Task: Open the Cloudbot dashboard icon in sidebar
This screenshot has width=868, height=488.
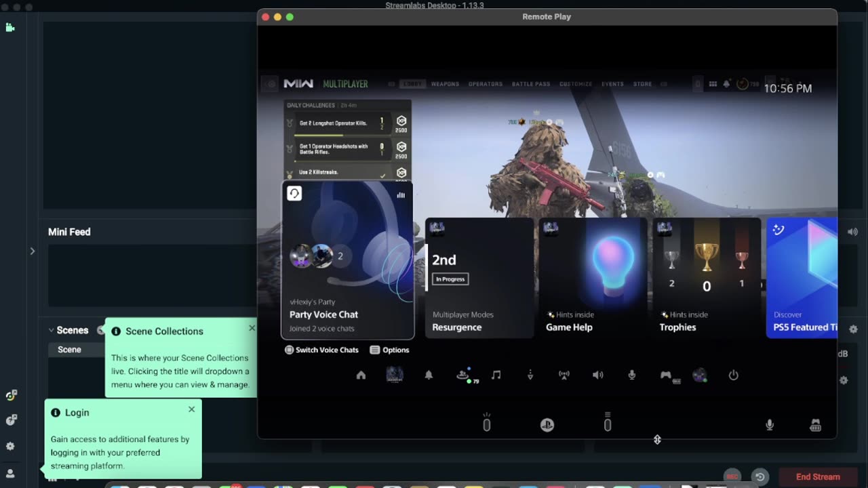Action: pyautogui.click(x=10, y=395)
